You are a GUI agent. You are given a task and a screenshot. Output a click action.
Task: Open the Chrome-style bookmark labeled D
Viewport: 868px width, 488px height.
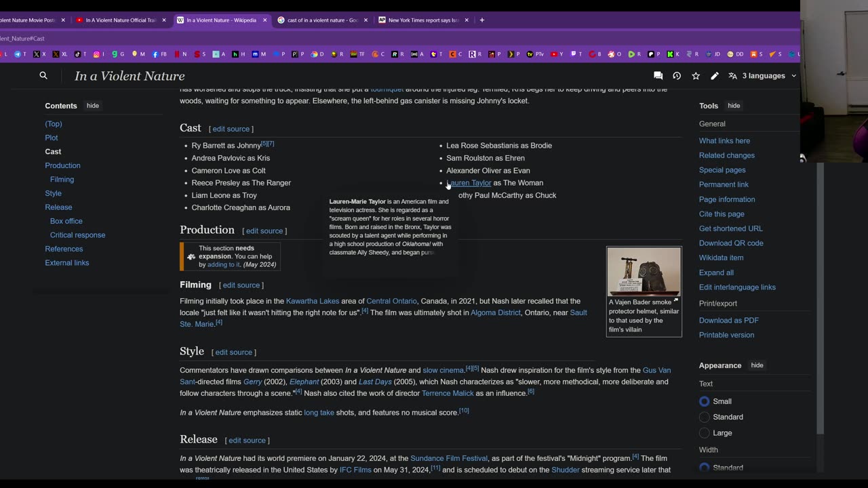317,54
